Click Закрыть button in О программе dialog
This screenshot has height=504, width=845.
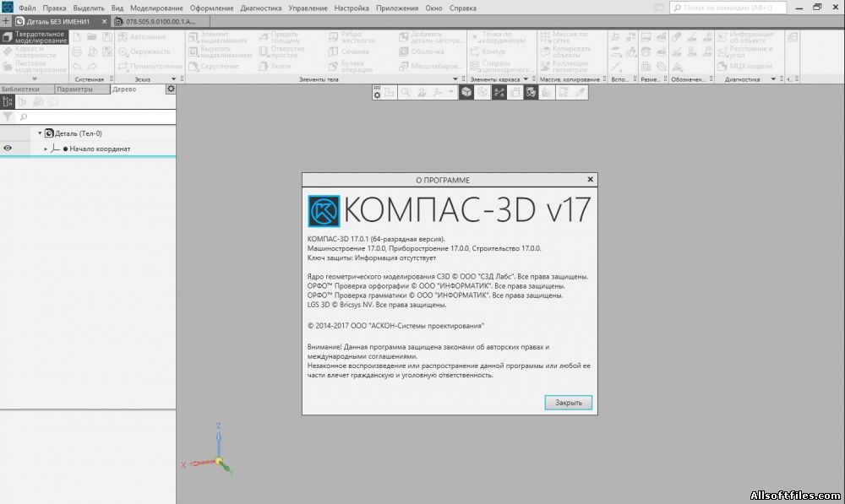568,402
